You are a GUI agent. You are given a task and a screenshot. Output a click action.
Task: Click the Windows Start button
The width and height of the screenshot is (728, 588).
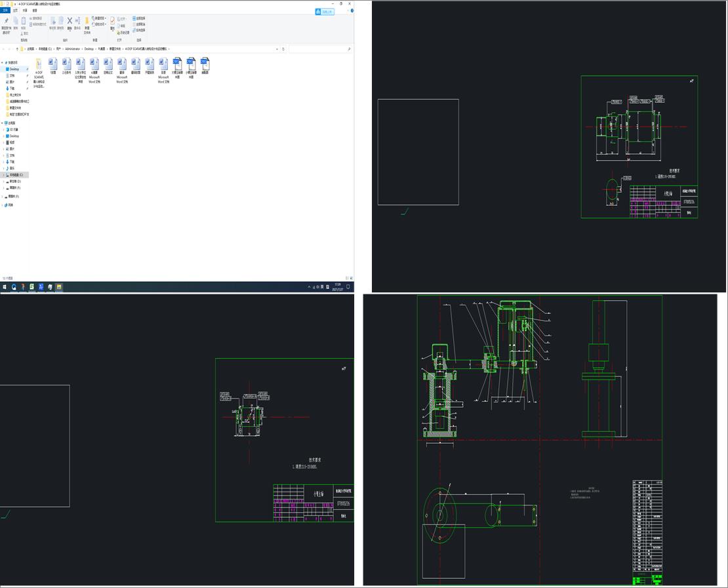coord(5,287)
